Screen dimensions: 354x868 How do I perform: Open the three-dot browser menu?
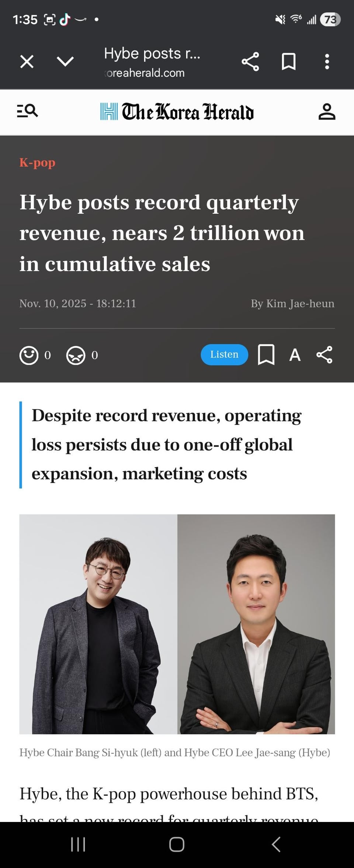coord(327,62)
